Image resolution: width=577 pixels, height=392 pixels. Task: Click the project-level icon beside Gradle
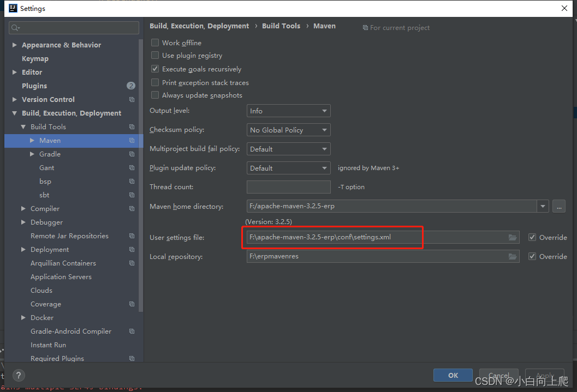pos(132,154)
